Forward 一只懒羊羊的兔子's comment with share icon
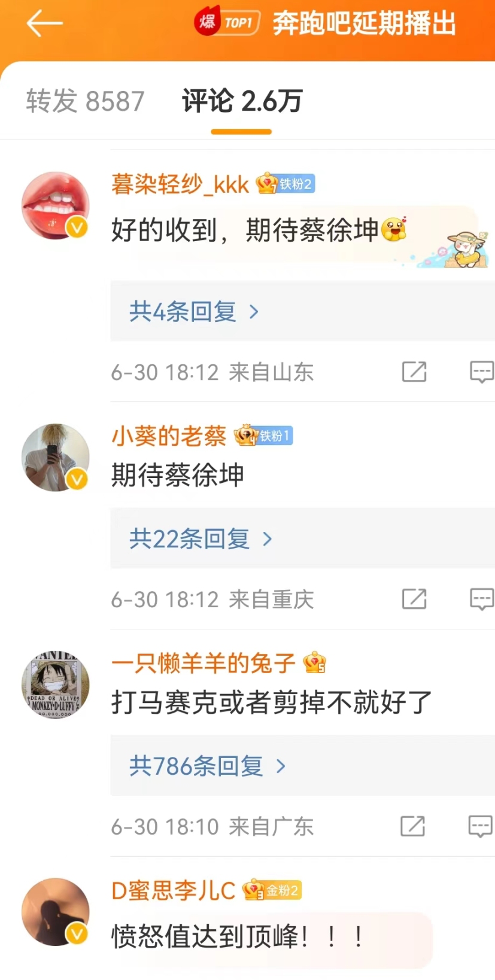This screenshot has height=980, width=495. [x=412, y=826]
